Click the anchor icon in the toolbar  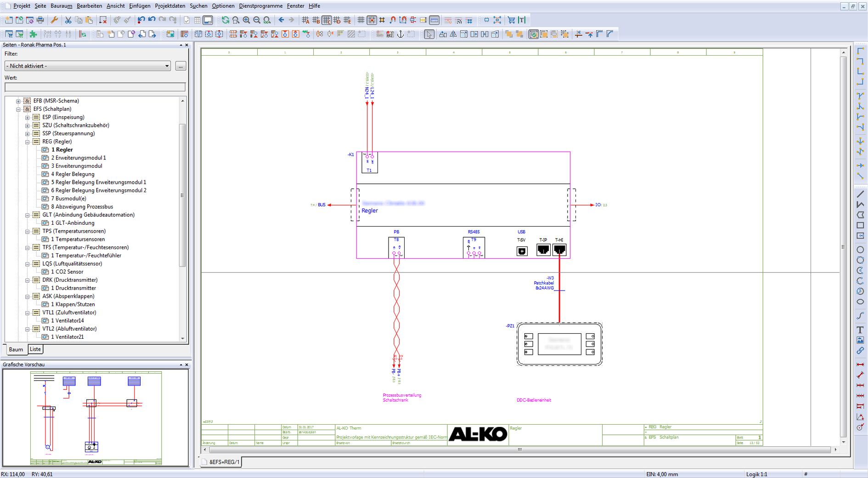(x=400, y=34)
